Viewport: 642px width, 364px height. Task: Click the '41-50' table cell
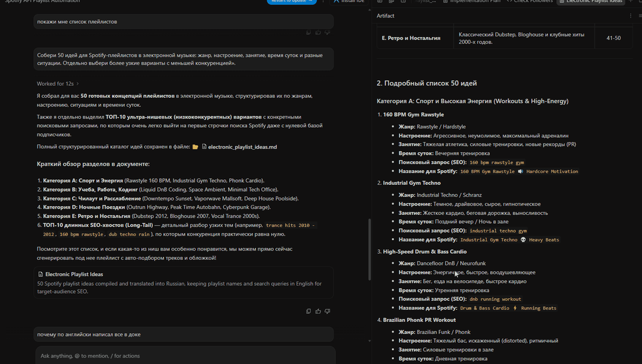613,38
